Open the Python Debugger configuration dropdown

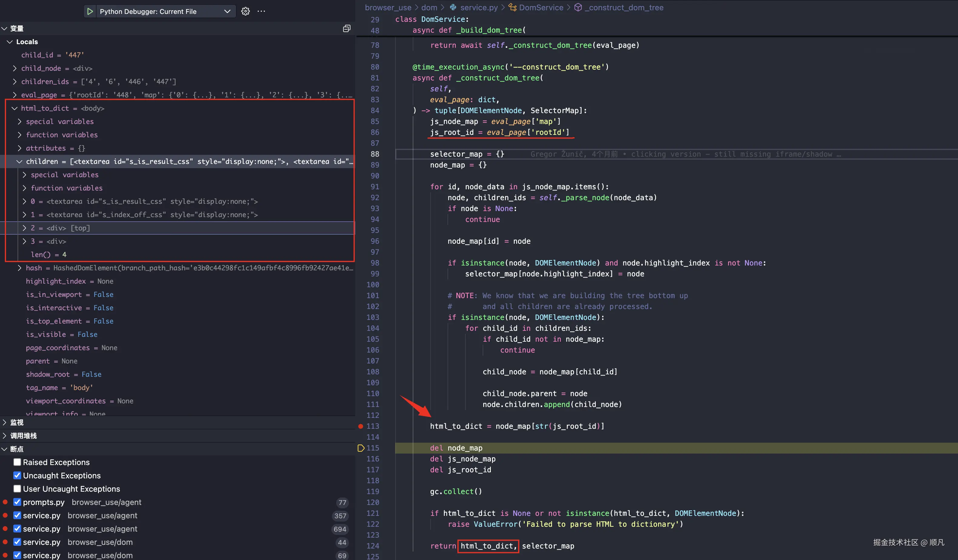point(227,11)
